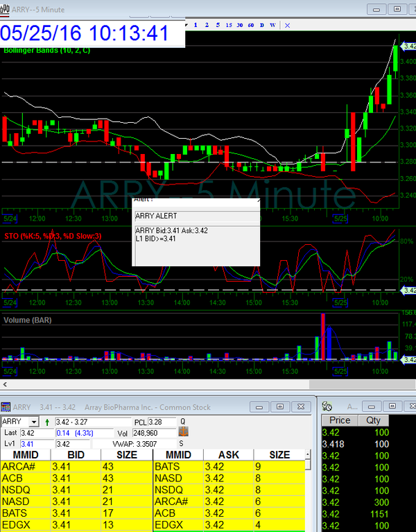Click the Qty column header
The image size is (416, 532).
coord(373,420)
